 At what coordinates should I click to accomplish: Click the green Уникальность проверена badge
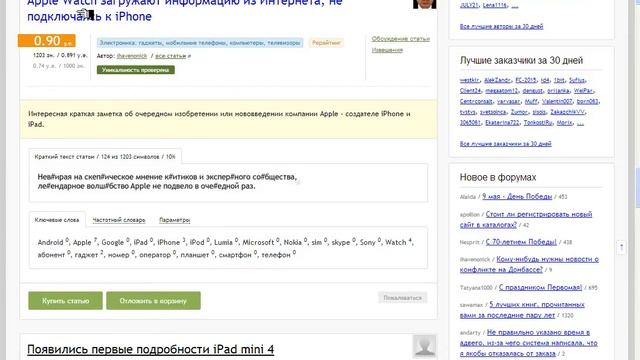pos(136,70)
